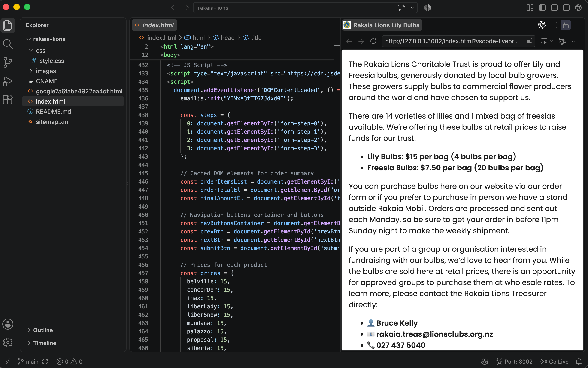Open google7a6fabe4922ea4df.html file
588x368 pixels.
click(73, 91)
